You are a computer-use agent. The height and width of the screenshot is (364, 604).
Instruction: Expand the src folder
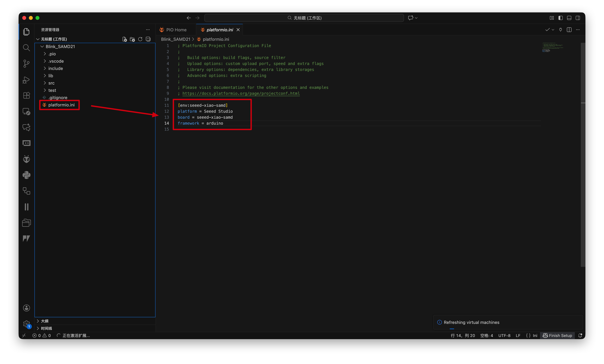(51, 83)
